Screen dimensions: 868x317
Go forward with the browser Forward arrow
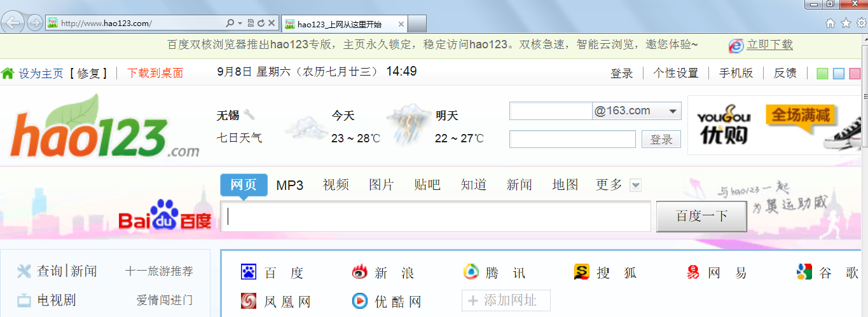(x=35, y=23)
